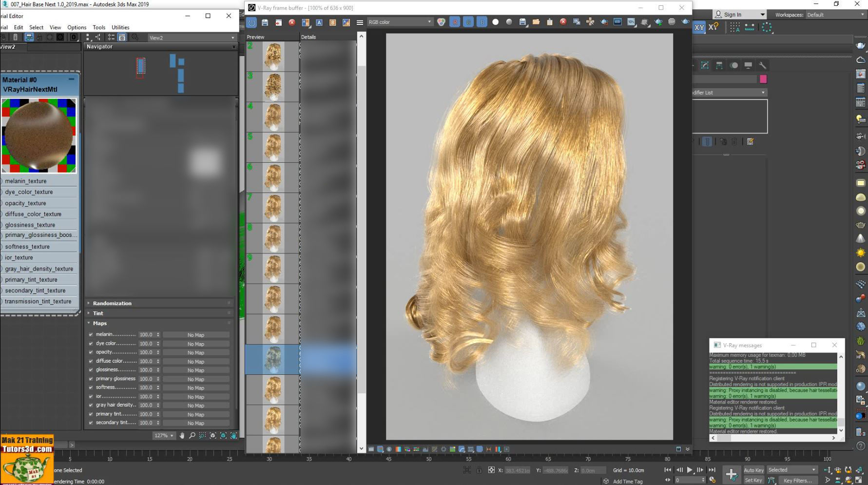Toggle monochromatic mode gray circle
The height and width of the screenshot is (485, 868).
click(509, 22)
